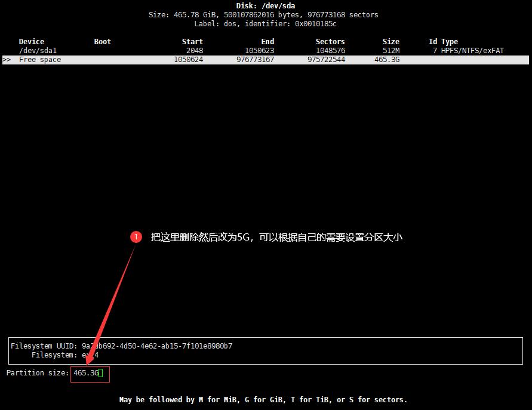The image size is (532, 410).
Task: Click the Start column header
Action: pyautogui.click(x=192, y=41)
